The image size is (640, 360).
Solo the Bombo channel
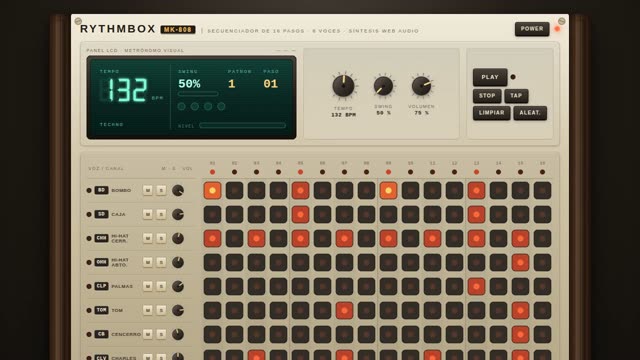point(161,190)
